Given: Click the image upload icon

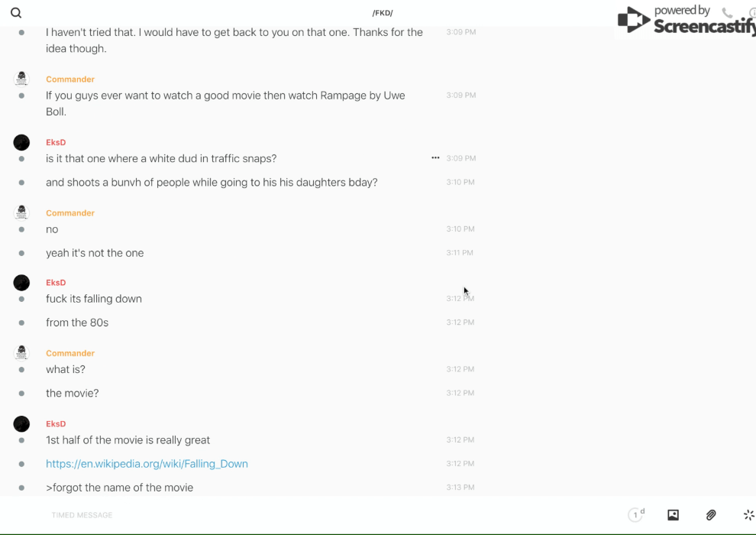Looking at the screenshot, I should 673,515.
